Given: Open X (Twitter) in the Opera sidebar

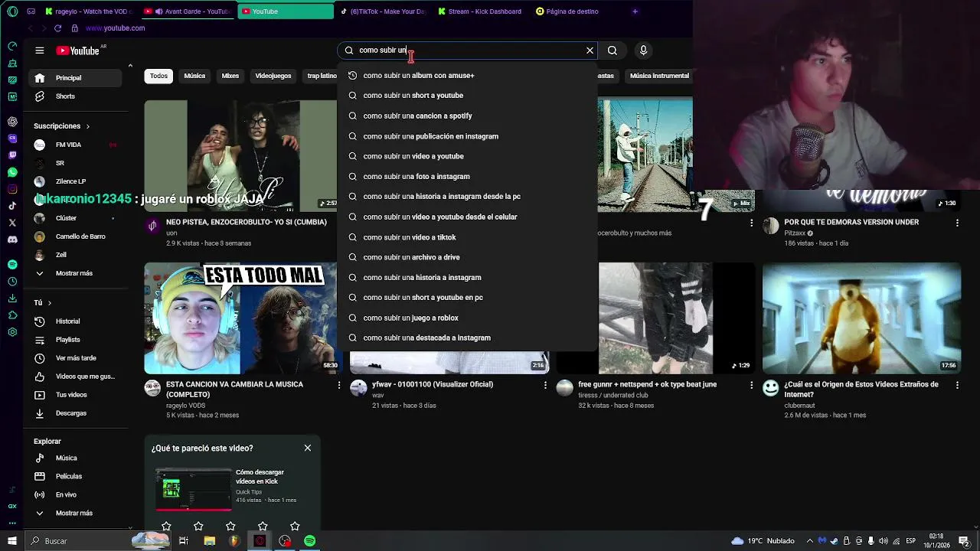Looking at the screenshot, I should 12,223.
